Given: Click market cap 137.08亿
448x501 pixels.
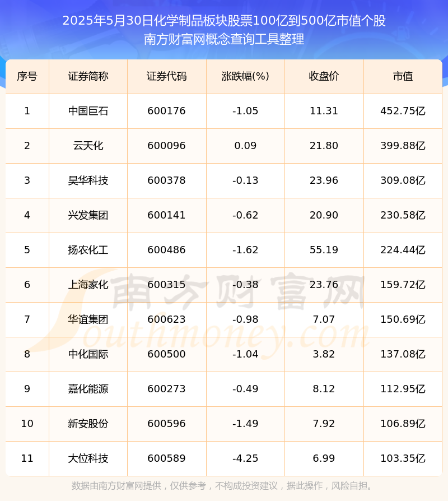Looking at the screenshot, I should coord(403,354).
